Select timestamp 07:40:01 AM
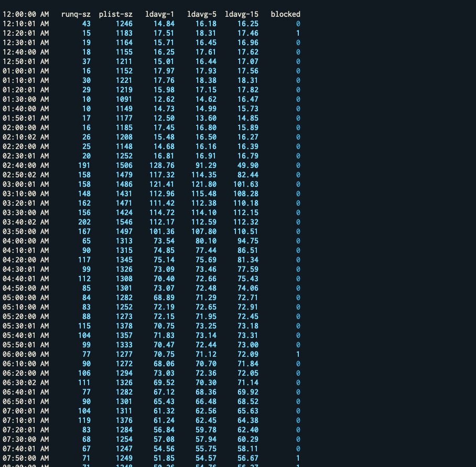 click(x=26, y=449)
